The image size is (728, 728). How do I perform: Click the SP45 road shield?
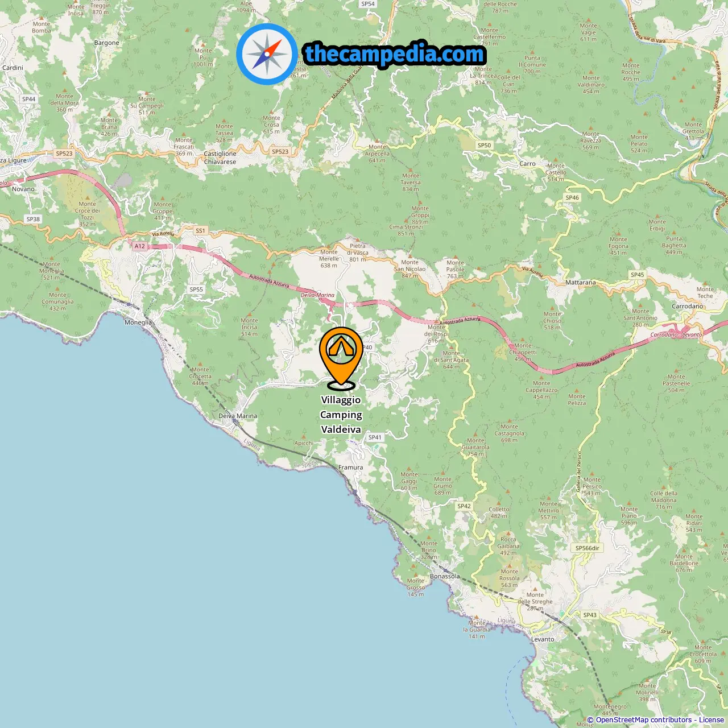pos(638,275)
